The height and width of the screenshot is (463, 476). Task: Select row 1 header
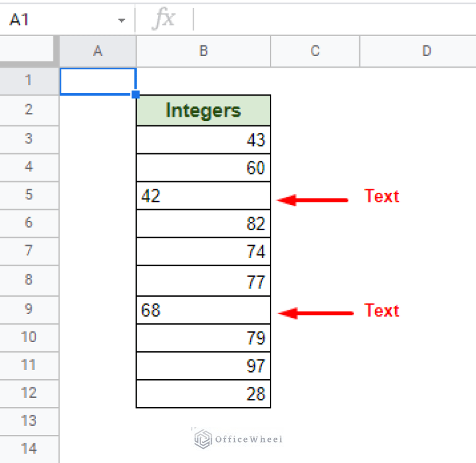point(29,81)
